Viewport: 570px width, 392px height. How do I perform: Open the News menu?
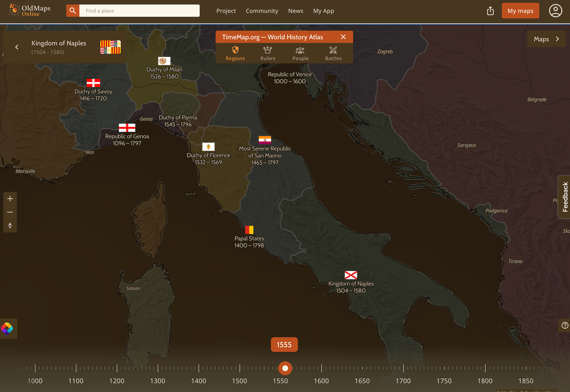pos(296,11)
